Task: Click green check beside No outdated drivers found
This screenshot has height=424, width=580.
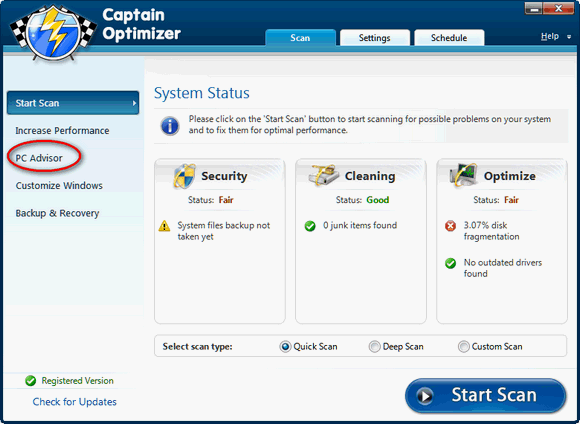Action: 450,263
